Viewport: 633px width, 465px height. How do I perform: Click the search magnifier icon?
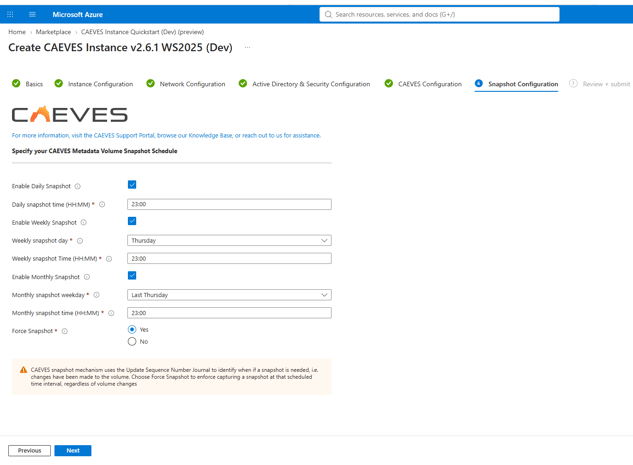click(328, 15)
